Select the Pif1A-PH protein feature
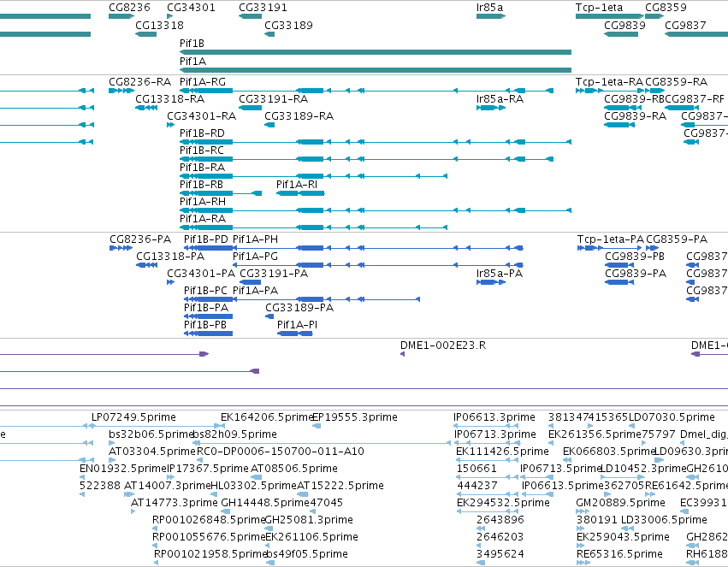 pyautogui.click(x=378, y=248)
